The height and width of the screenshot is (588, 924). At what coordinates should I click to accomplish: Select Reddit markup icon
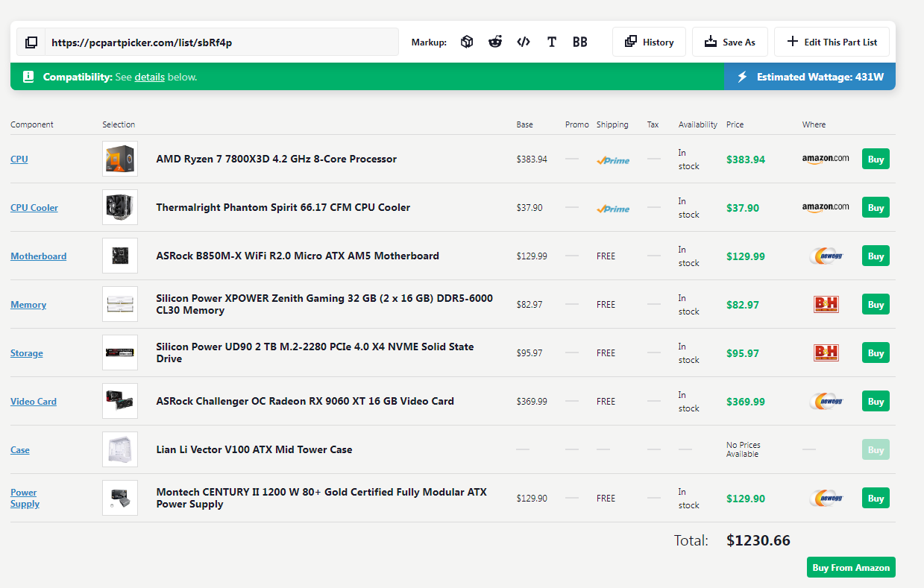495,42
